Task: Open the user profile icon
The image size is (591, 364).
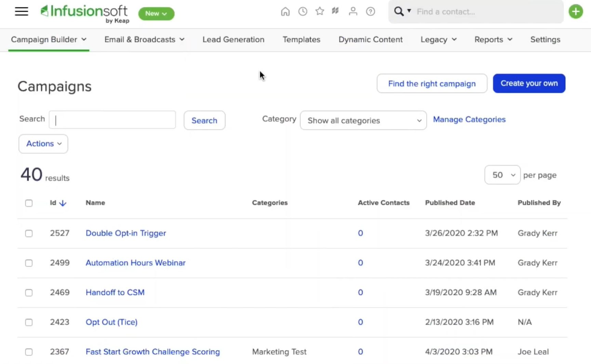Action: 353,11
